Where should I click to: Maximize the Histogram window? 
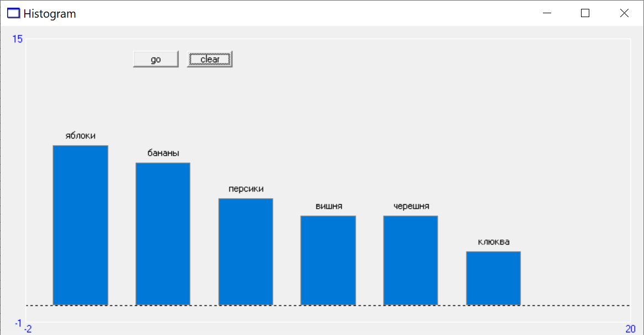(x=585, y=14)
